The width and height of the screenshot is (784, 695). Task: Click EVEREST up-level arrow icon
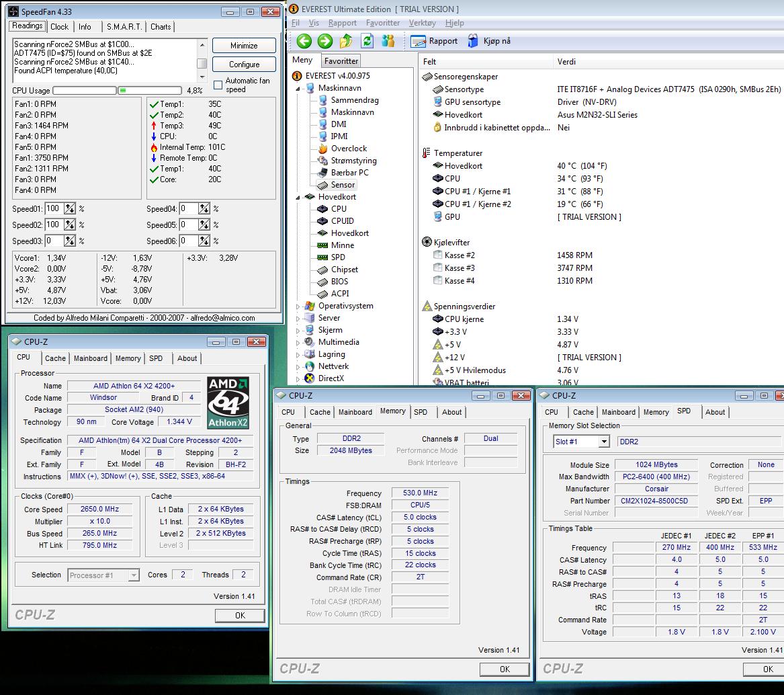point(346,41)
